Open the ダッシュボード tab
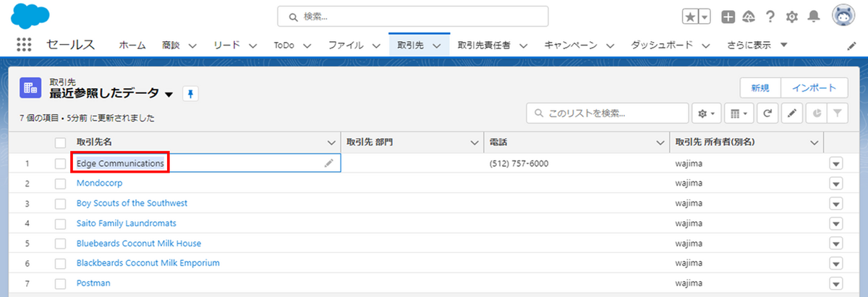The width and height of the screenshot is (868, 297). coord(662,45)
